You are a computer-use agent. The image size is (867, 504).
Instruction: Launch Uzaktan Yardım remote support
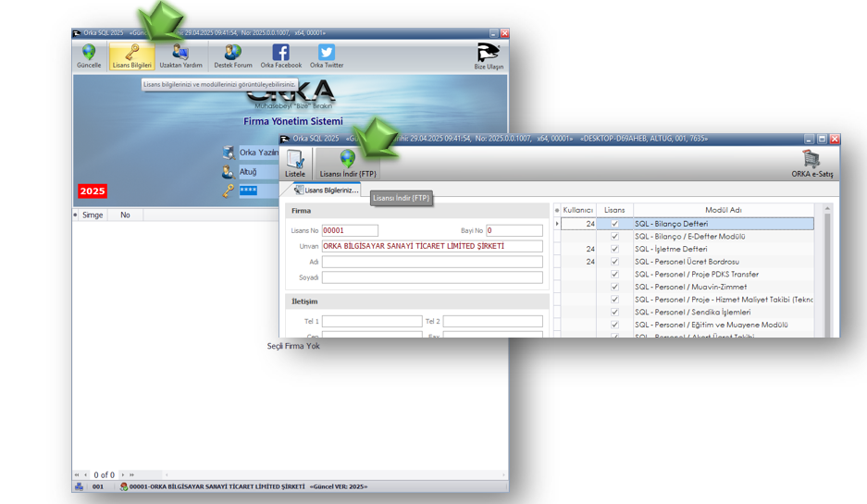(180, 55)
